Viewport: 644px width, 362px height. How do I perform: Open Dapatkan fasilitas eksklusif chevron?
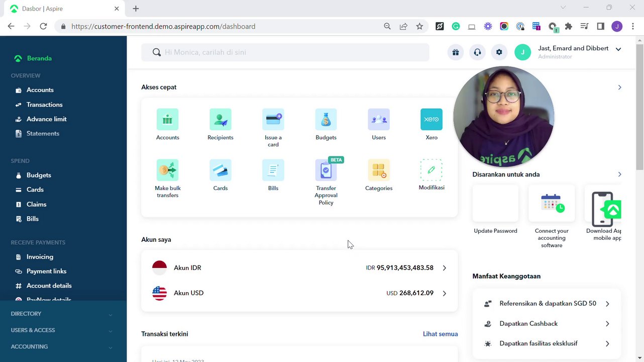point(607,344)
